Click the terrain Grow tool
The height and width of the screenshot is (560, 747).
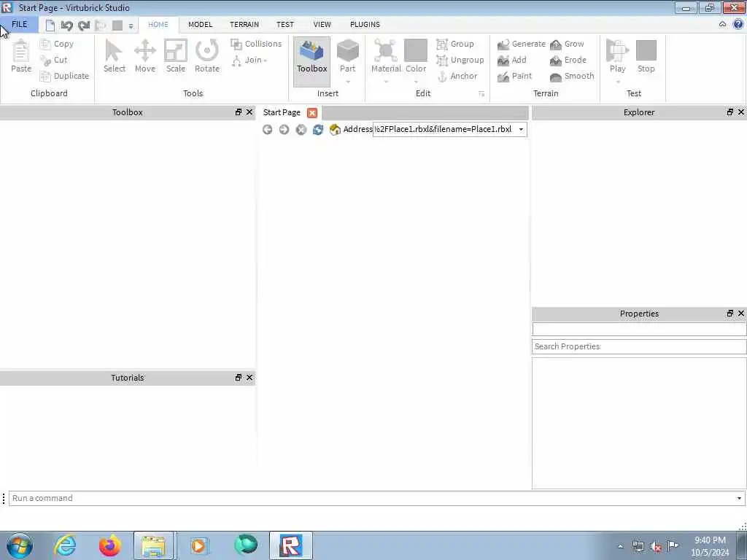567,44
